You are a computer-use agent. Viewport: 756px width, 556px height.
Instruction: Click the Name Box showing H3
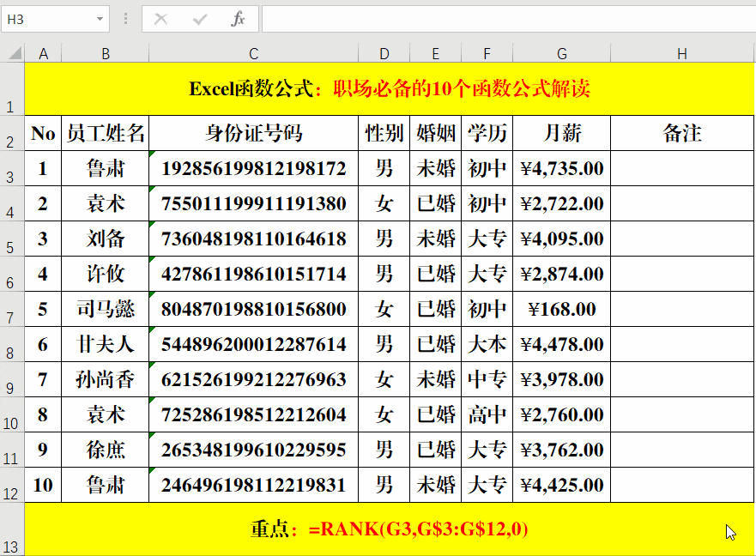(x=43, y=19)
